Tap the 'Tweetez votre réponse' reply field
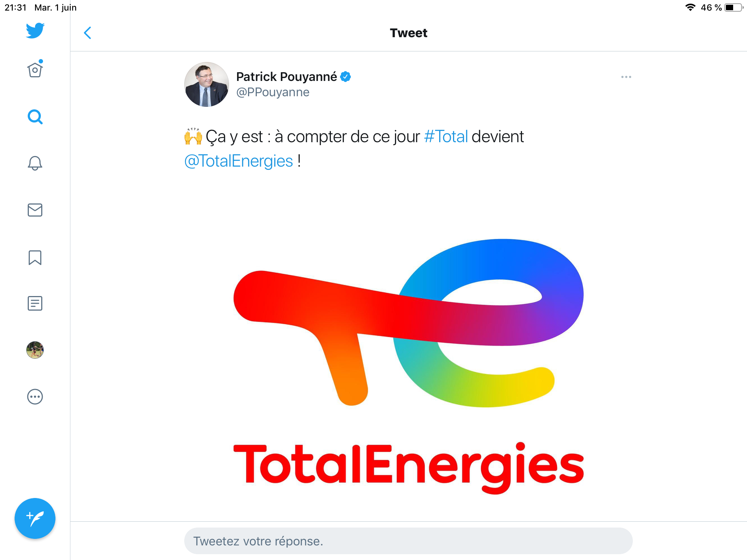Image resolution: width=747 pixels, height=560 pixels. [x=408, y=541]
